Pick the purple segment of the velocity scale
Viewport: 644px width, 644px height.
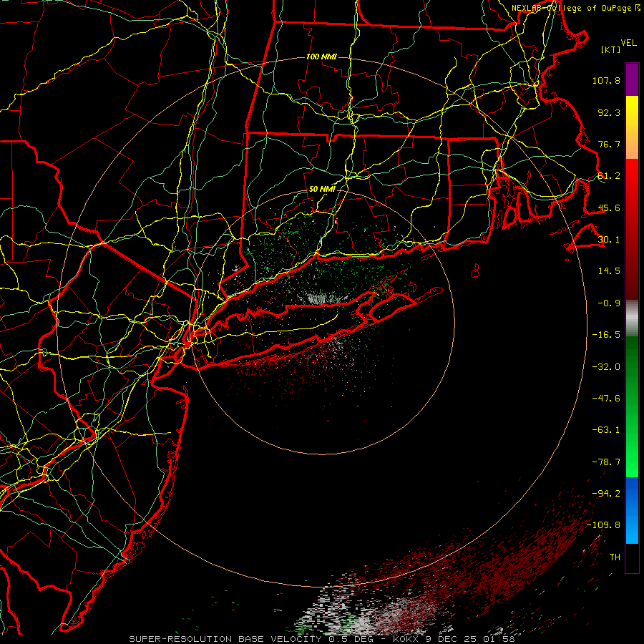point(632,79)
